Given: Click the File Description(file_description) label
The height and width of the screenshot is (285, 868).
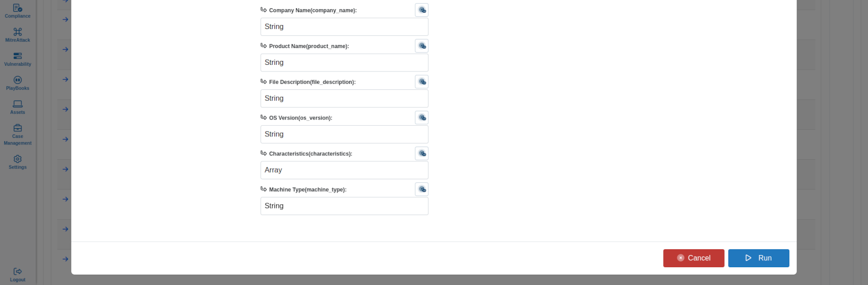Looking at the screenshot, I should [x=312, y=82].
